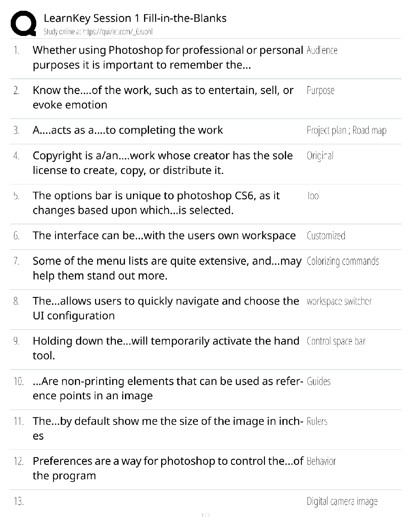Click the "Behavior" answer term

(321, 461)
